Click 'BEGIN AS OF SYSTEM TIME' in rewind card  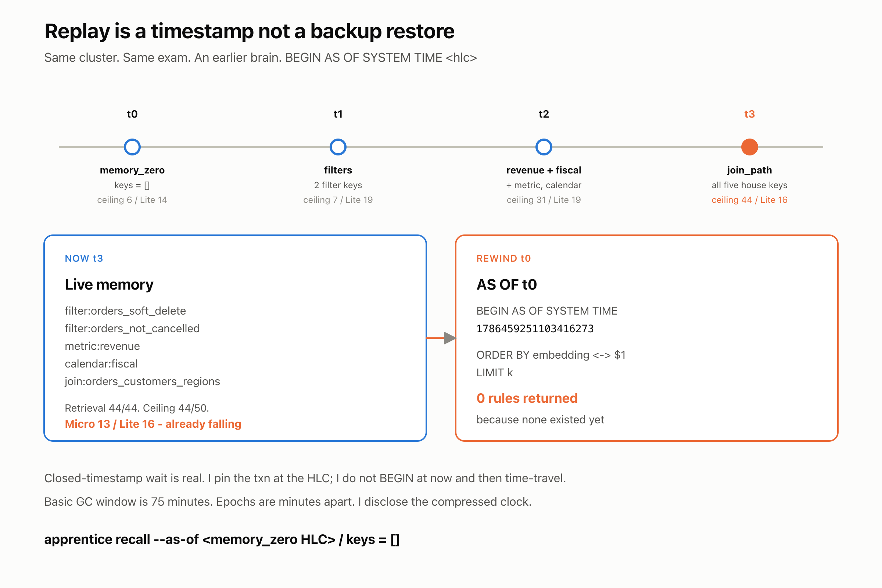[547, 311]
